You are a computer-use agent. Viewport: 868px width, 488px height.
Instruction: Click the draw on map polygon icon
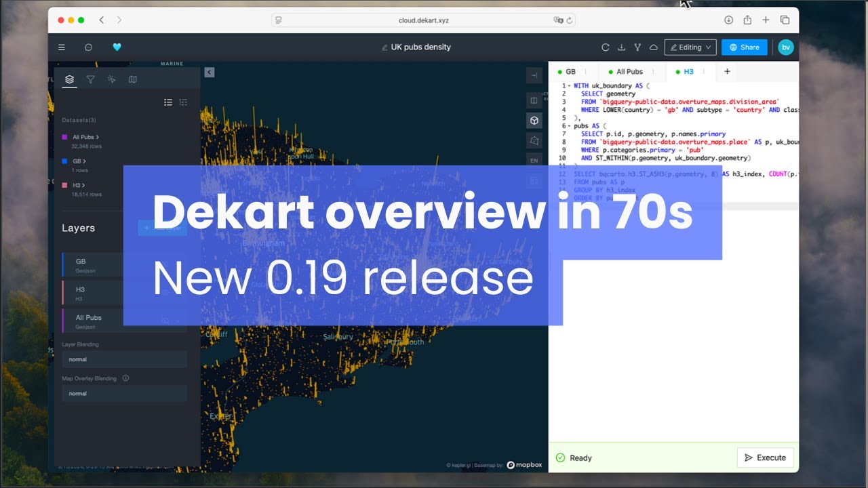pos(534,140)
